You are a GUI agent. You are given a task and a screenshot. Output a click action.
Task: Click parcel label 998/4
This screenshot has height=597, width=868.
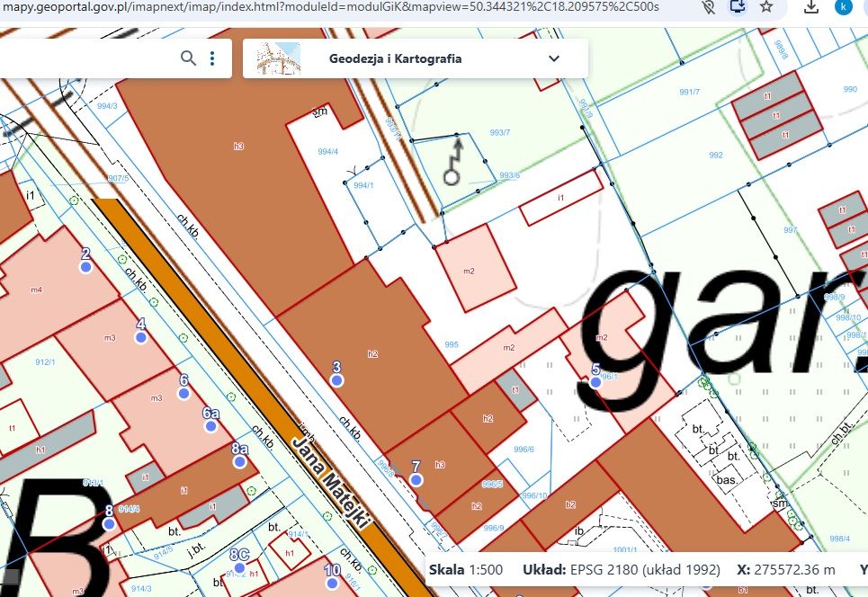[839, 539]
